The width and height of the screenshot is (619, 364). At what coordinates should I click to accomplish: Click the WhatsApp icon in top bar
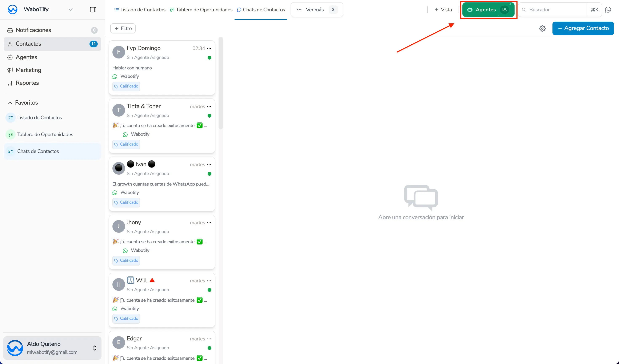click(x=608, y=9)
